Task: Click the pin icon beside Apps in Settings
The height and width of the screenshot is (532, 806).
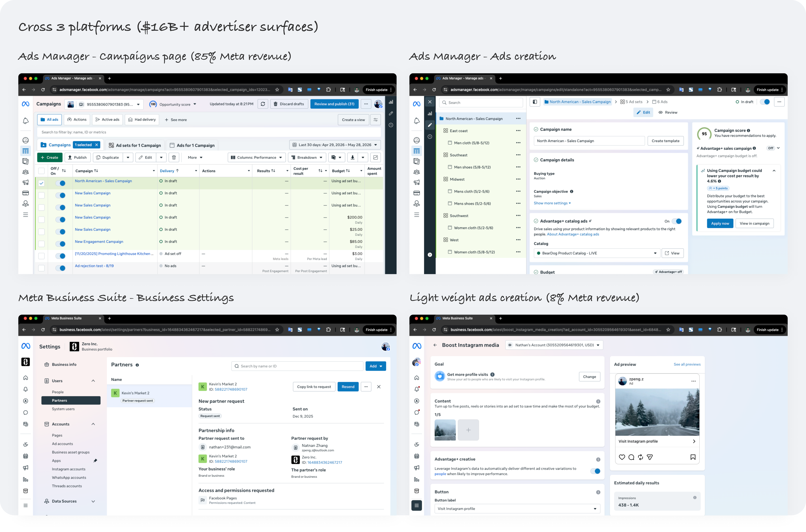Action: coord(95,461)
